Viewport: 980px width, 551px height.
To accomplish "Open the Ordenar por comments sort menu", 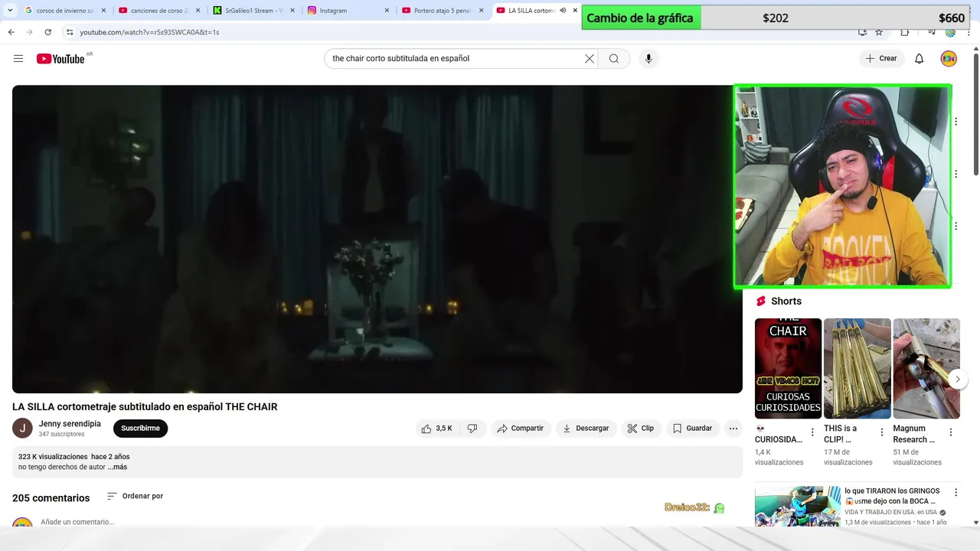I will point(135,496).
